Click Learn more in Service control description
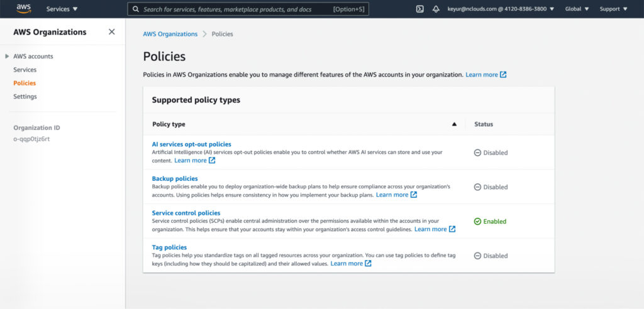This screenshot has height=309, width=644. pos(430,229)
